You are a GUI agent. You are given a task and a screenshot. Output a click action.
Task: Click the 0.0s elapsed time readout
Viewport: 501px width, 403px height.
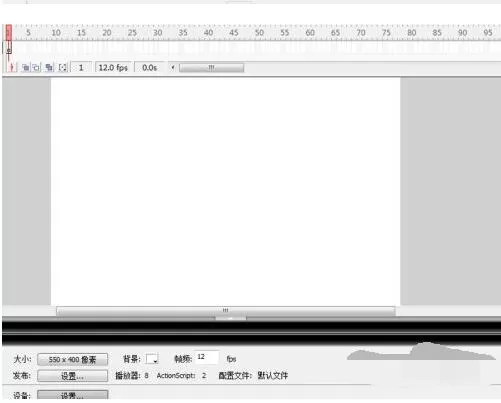[x=149, y=68]
